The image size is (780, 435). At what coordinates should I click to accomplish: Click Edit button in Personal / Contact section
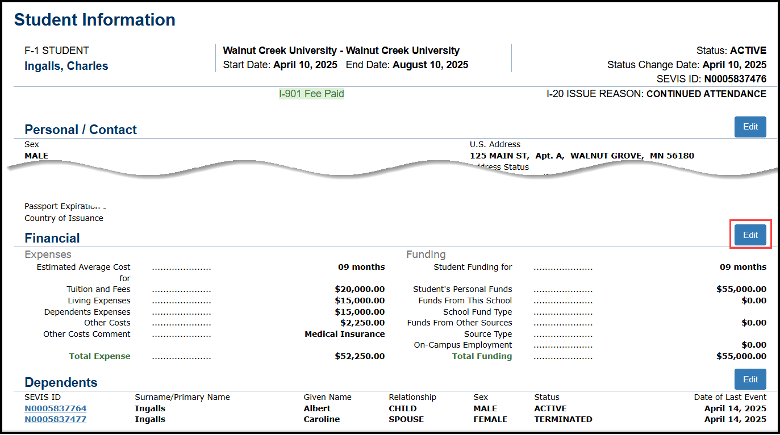tap(750, 127)
